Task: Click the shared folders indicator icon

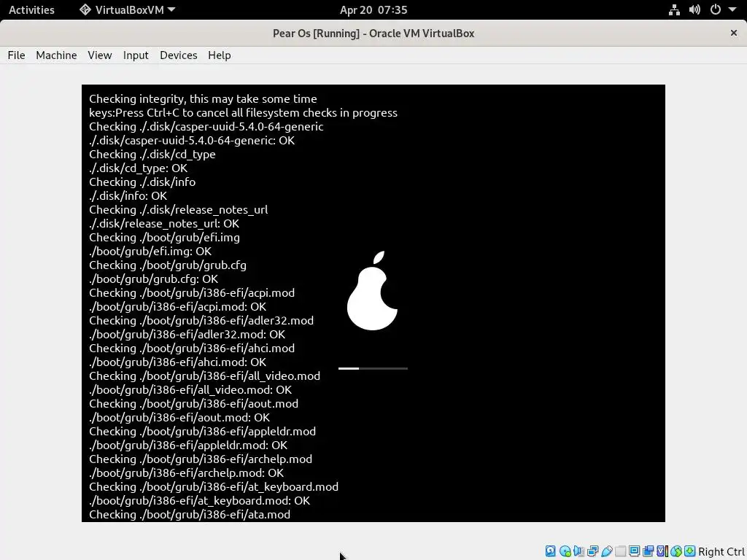Action: point(620,551)
